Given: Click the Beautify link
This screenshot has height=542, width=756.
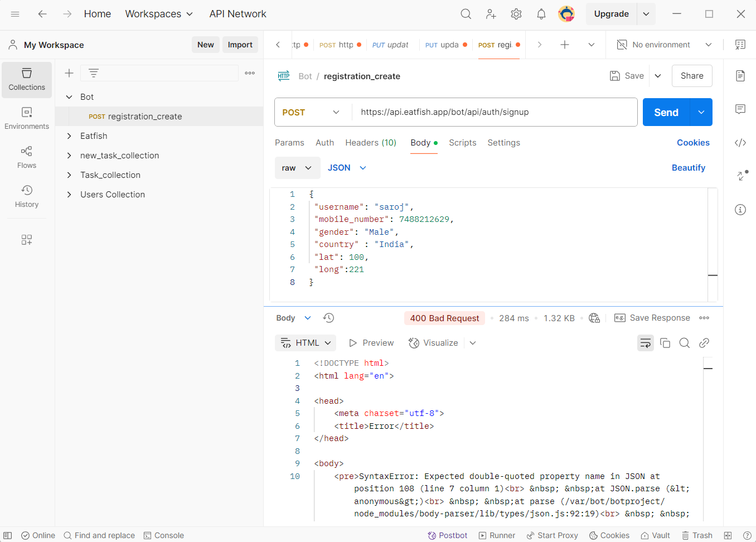Looking at the screenshot, I should [x=688, y=168].
